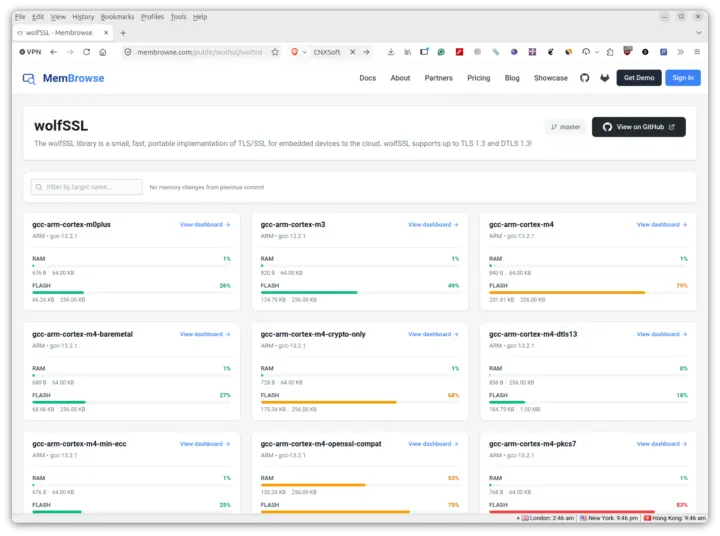This screenshot has height=536, width=720.
Task: Open the Help menu
Action: (x=200, y=17)
